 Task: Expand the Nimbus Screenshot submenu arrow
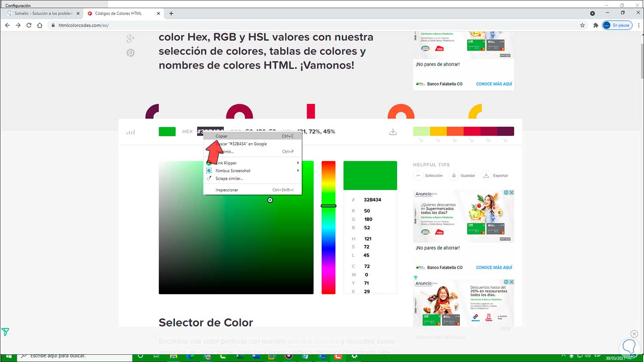(x=298, y=171)
